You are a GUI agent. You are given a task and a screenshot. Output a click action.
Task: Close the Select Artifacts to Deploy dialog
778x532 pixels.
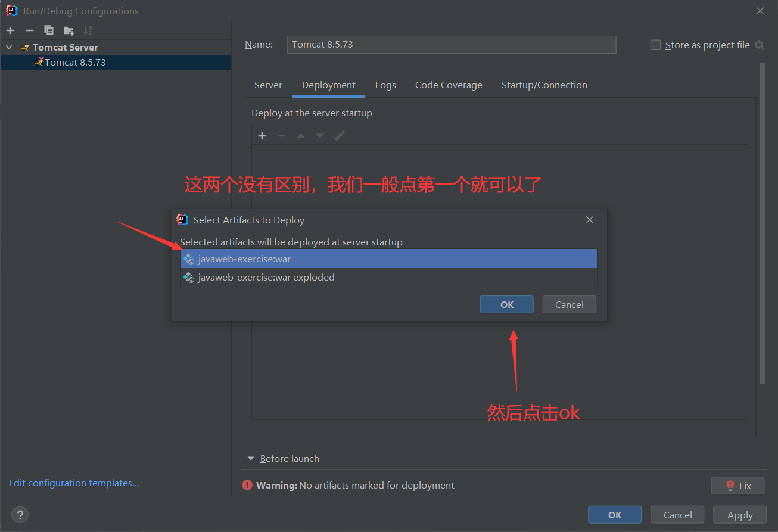point(590,220)
